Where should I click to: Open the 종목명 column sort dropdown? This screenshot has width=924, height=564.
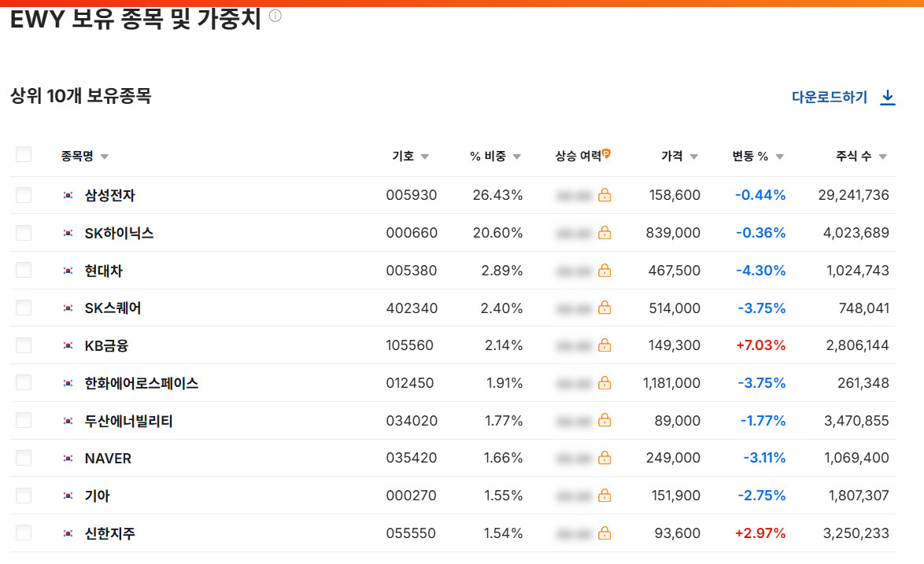click(105, 157)
